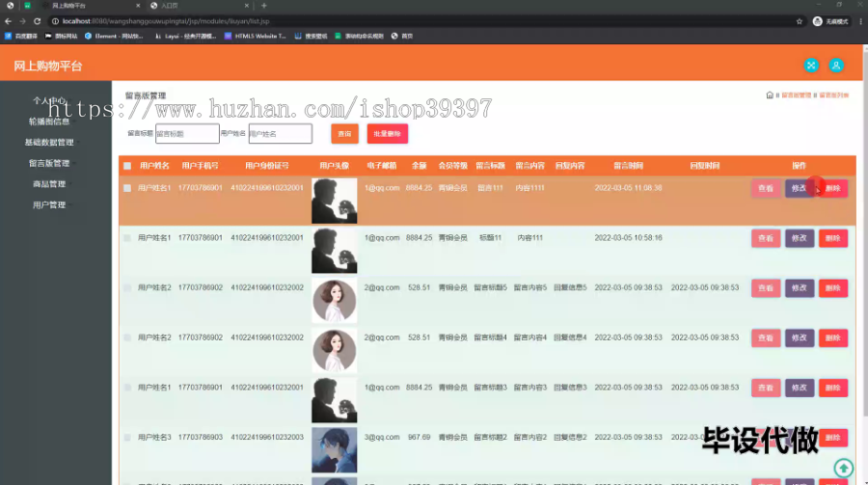This screenshot has width=868, height=485.
Task: Open the HTML5 Website bookmark
Action: (x=256, y=36)
